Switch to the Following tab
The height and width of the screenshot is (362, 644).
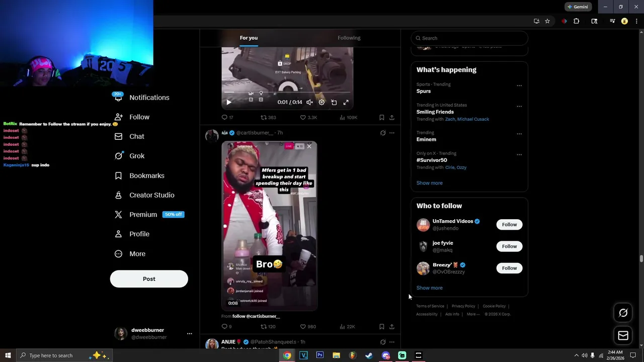tap(349, 38)
